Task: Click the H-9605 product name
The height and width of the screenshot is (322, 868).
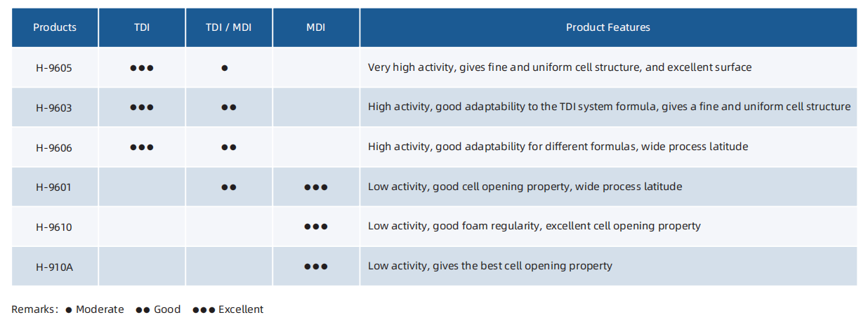Action: pyautogui.click(x=54, y=68)
